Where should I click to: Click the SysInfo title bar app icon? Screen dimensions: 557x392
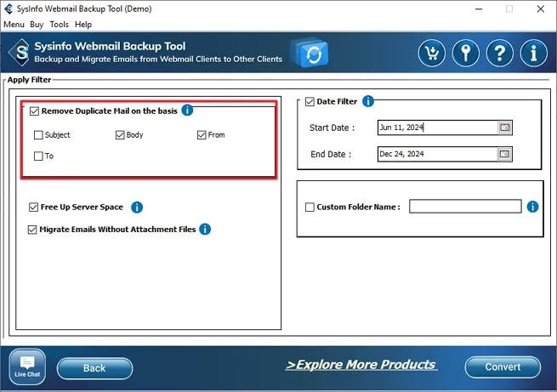(x=9, y=9)
